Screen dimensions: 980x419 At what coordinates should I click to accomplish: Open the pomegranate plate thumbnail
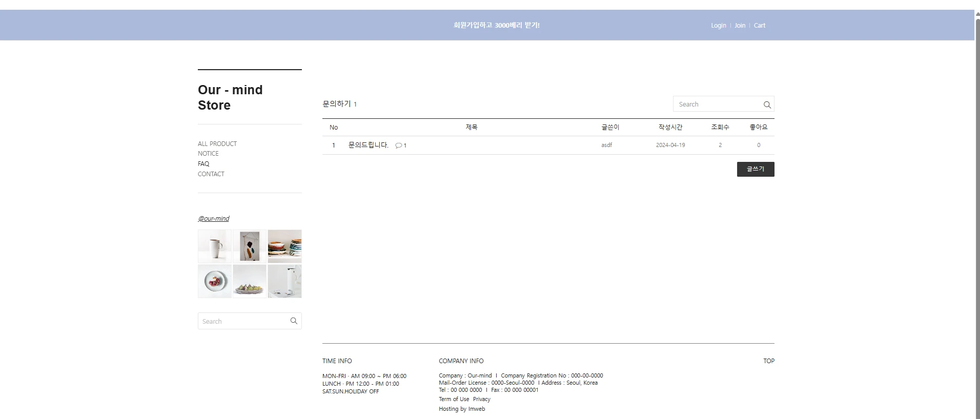coord(215,281)
